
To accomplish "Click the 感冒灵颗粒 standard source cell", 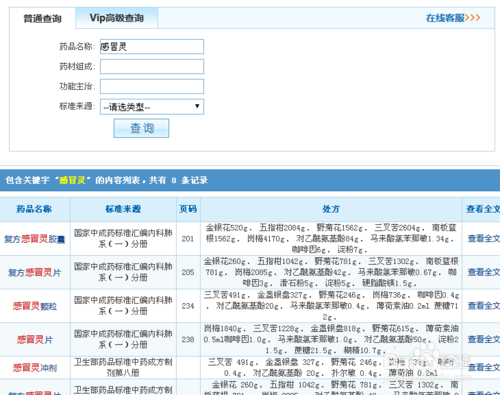I will click(x=123, y=306).
